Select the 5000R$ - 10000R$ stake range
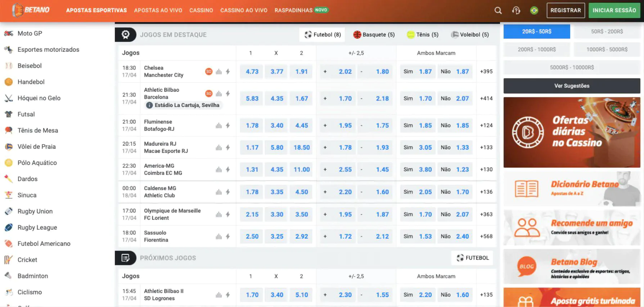 point(572,68)
